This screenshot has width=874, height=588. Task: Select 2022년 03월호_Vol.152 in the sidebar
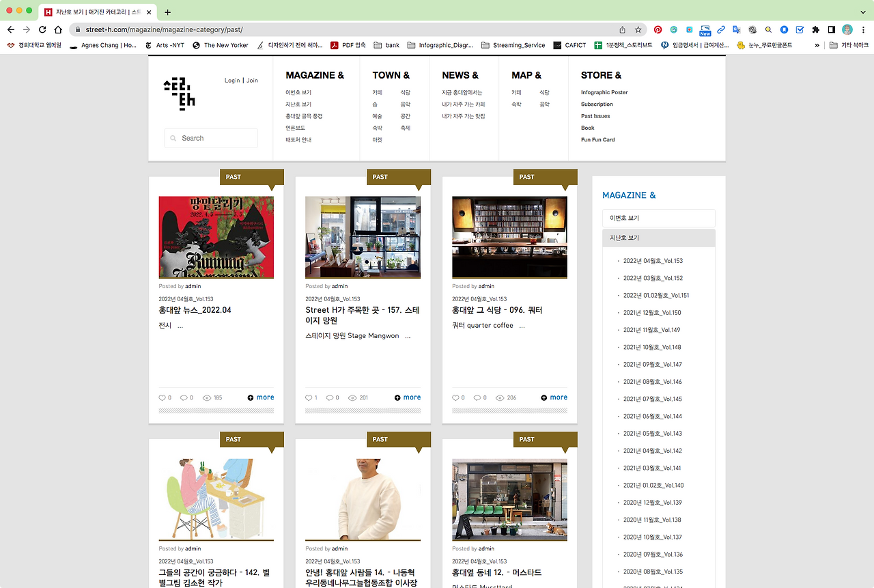653,278
